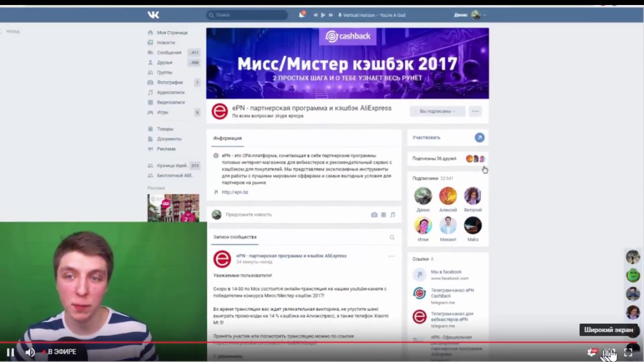The height and width of the screenshot is (362, 644).
Task: Expand the Вы подписаны dropdown
Action: pyautogui.click(x=437, y=111)
